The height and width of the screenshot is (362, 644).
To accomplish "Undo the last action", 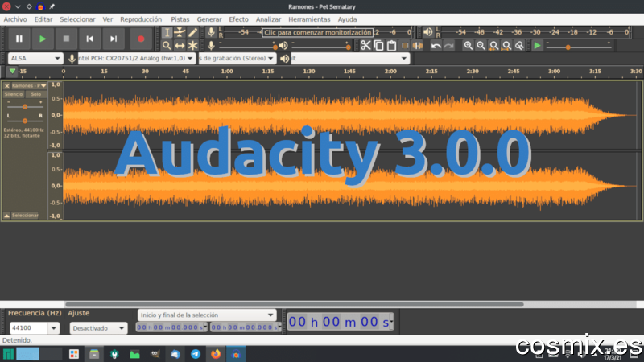I will coord(436,46).
